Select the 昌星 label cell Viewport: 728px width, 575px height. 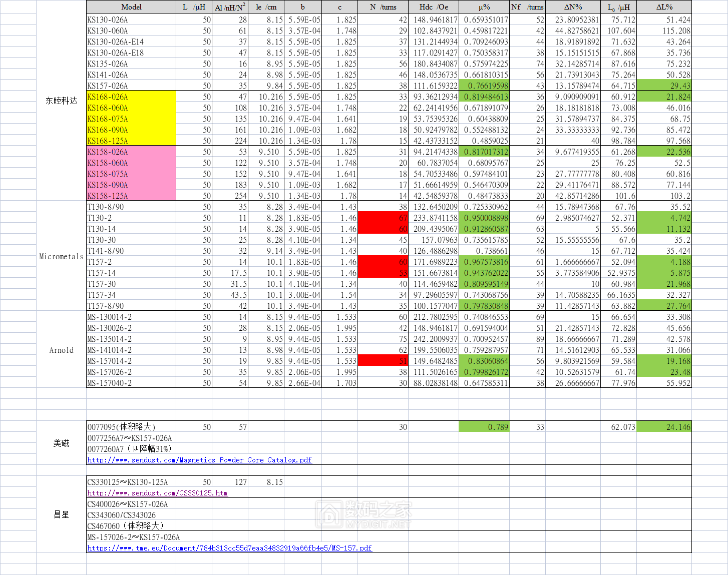tap(61, 514)
